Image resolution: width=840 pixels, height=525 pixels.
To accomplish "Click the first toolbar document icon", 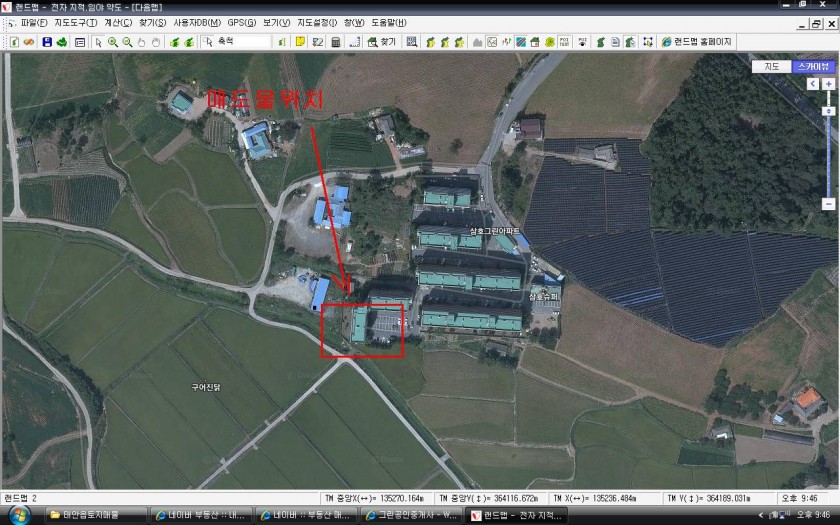I will point(14,42).
